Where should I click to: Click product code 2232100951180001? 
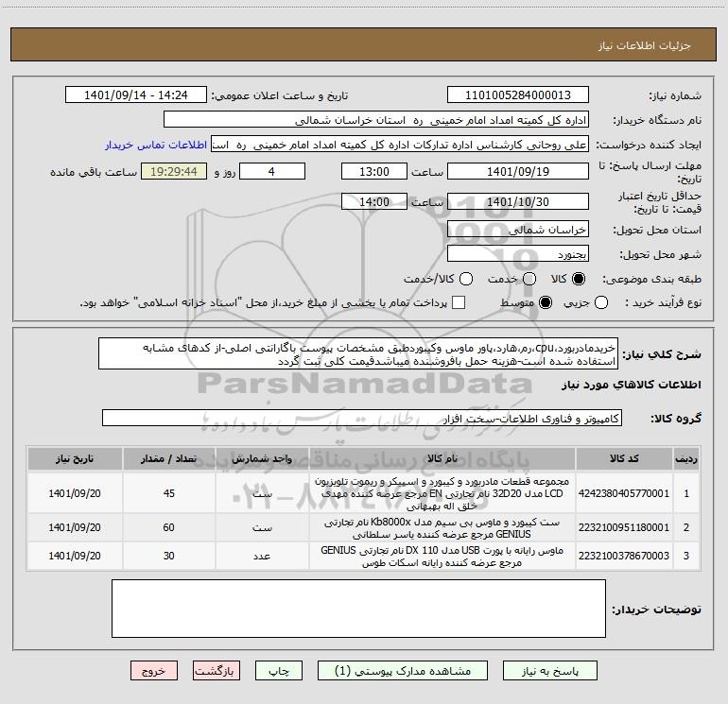[624, 527]
